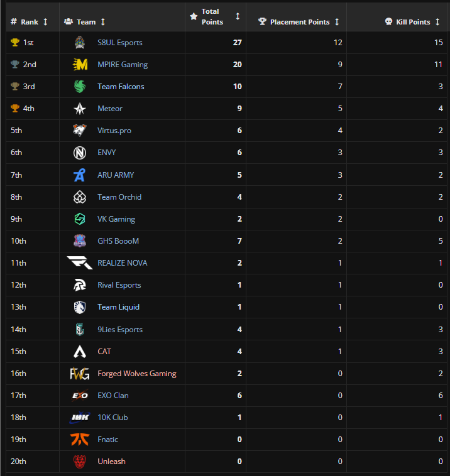Sort by Placement Points using its arrow

(x=337, y=22)
